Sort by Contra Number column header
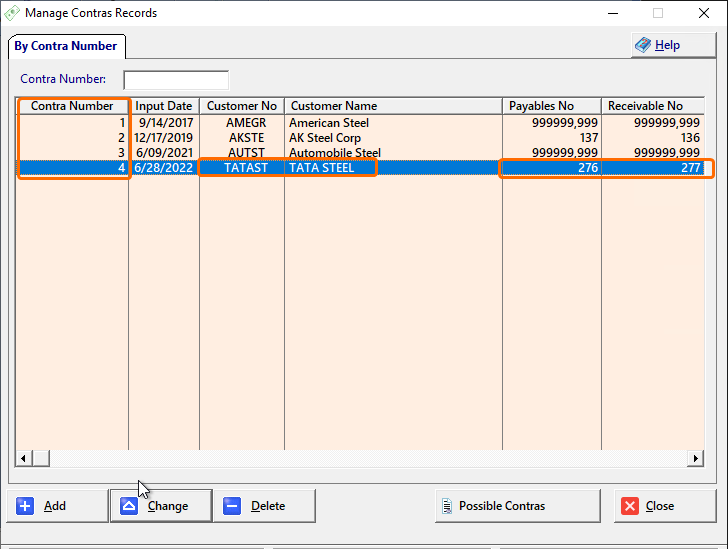The image size is (728, 549). pos(72,106)
